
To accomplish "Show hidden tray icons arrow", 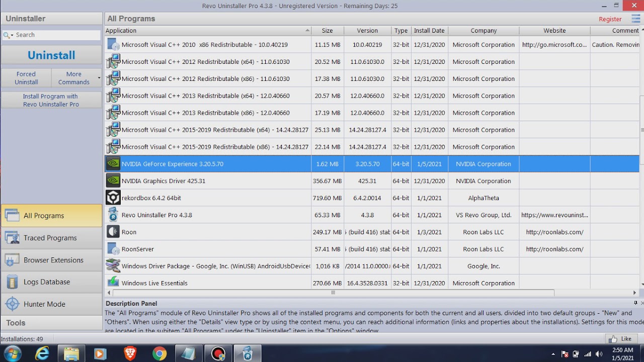I will (553, 354).
